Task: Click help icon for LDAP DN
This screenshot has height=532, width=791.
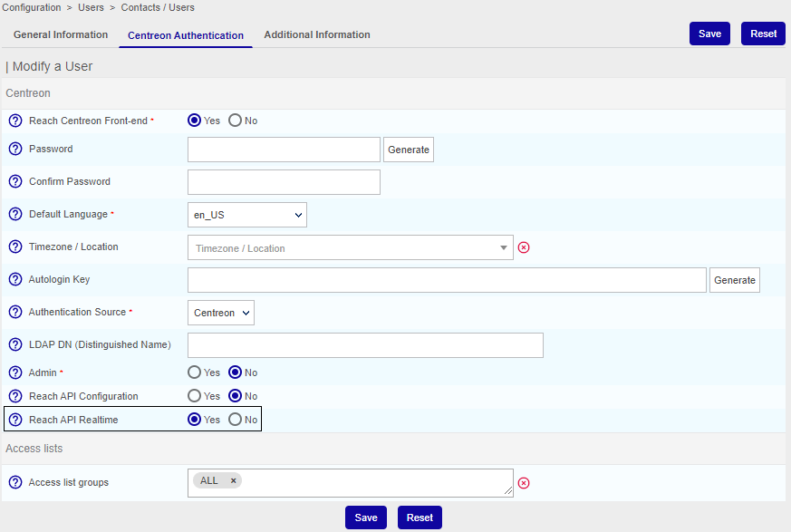Action: tap(15, 344)
